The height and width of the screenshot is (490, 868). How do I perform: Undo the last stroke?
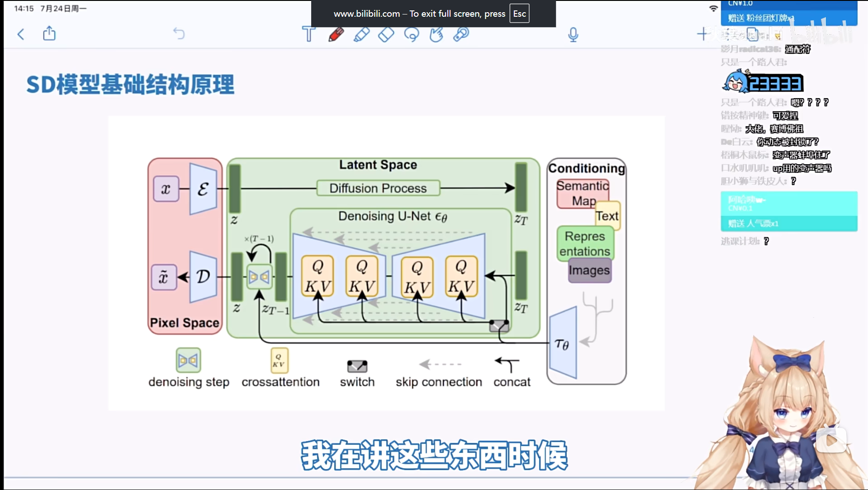pos(179,33)
